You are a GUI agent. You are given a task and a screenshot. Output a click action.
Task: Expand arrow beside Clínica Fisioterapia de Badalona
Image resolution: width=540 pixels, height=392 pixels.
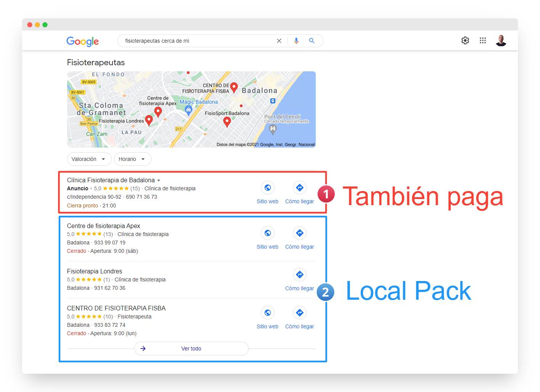click(159, 180)
